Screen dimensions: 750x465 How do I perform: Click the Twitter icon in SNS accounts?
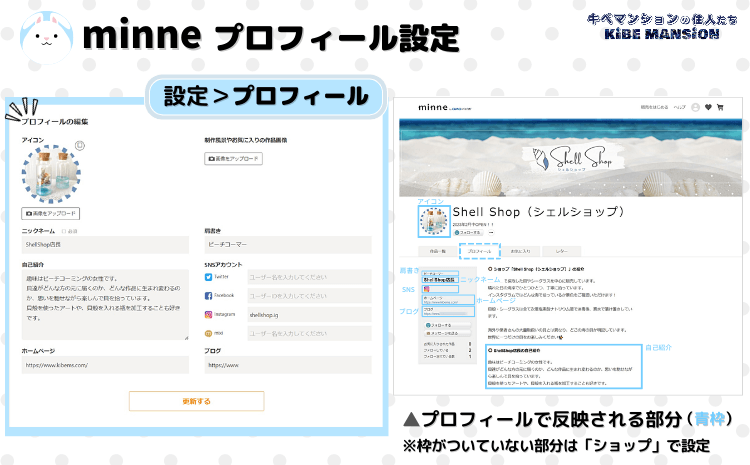tap(208, 277)
